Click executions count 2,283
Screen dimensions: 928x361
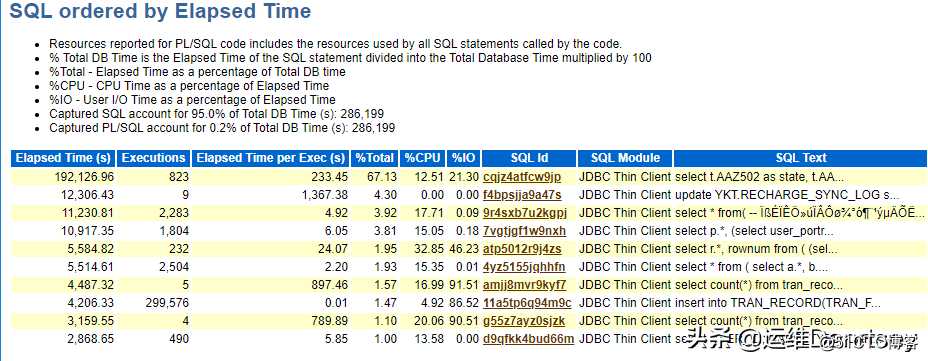click(x=174, y=212)
